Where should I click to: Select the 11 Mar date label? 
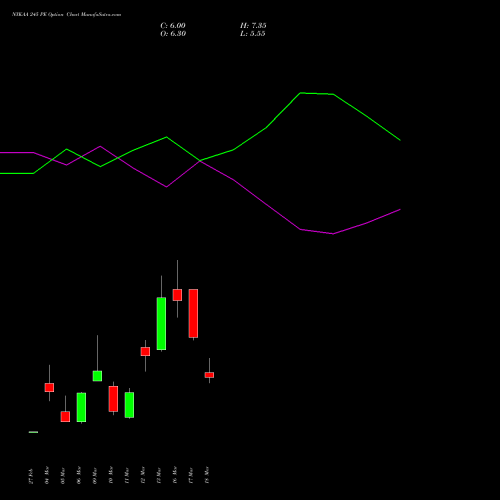click(127, 475)
